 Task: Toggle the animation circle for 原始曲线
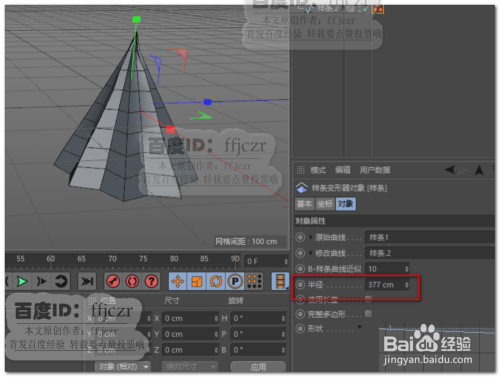pyautogui.click(x=300, y=237)
